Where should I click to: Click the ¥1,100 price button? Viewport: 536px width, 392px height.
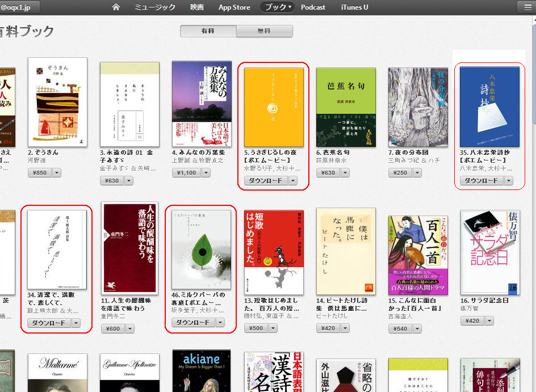click(x=186, y=173)
